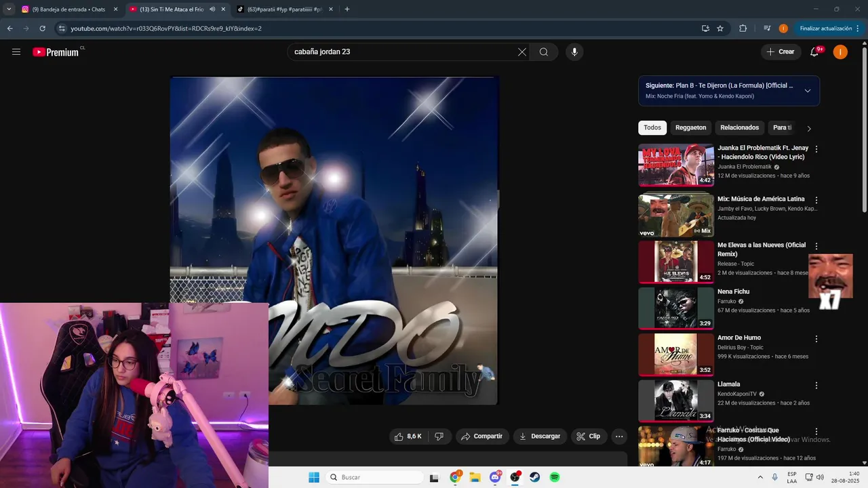Click Finalizar actualización in Chrome

825,28
